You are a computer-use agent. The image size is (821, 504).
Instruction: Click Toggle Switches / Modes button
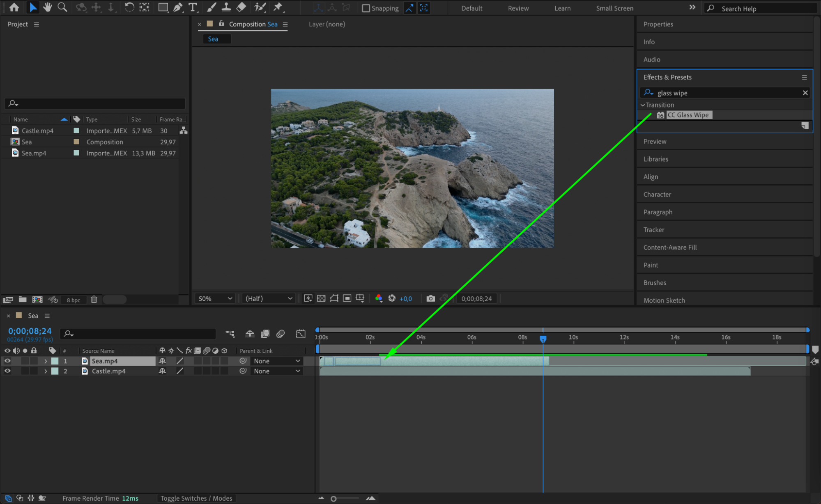(x=196, y=498)
